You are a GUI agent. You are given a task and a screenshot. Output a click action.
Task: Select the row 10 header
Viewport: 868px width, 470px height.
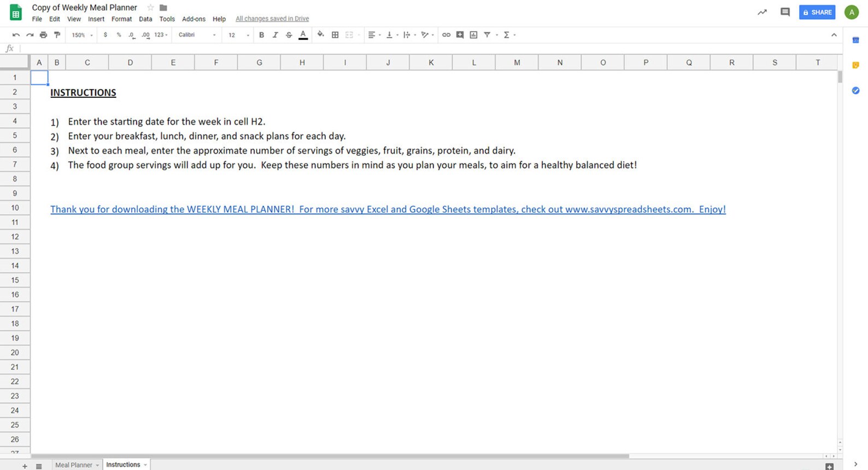click(x=15, y=208)
